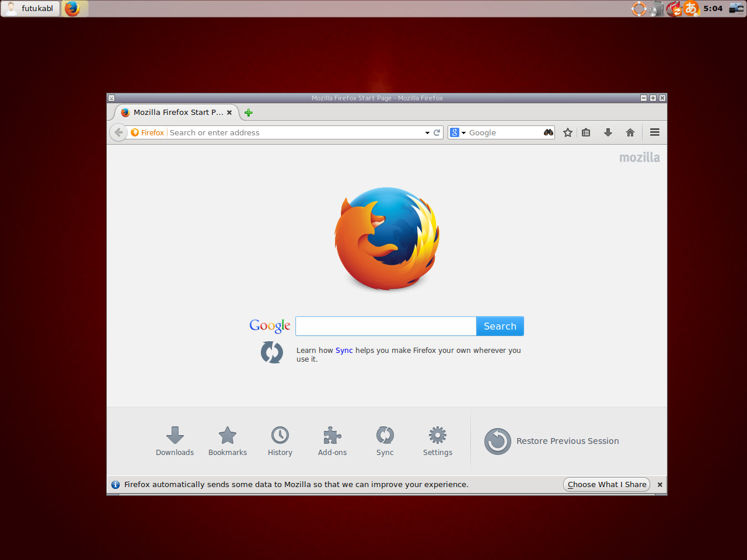Screen dimensions: 747x560
Task: Open the window menu at title bar left
Action: [111, 98]
